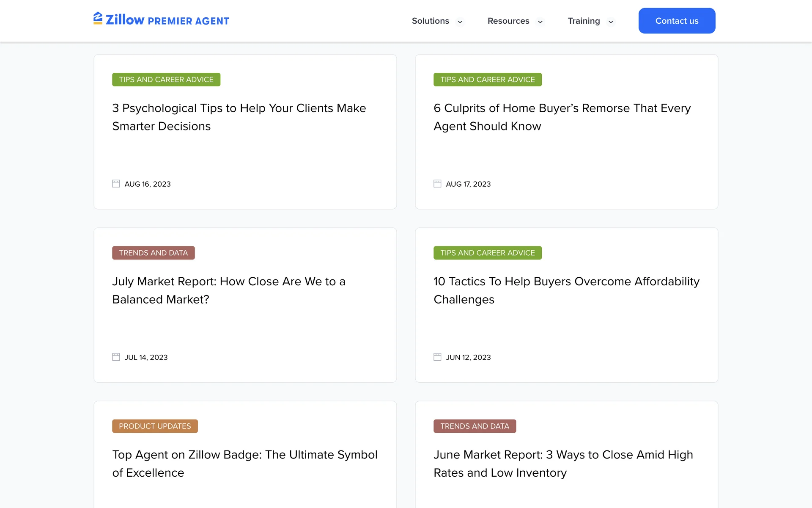Viewport: 812px width, 508px height.
Task: Click the Trends and Data tag on July report
Action: coord(153,253)
